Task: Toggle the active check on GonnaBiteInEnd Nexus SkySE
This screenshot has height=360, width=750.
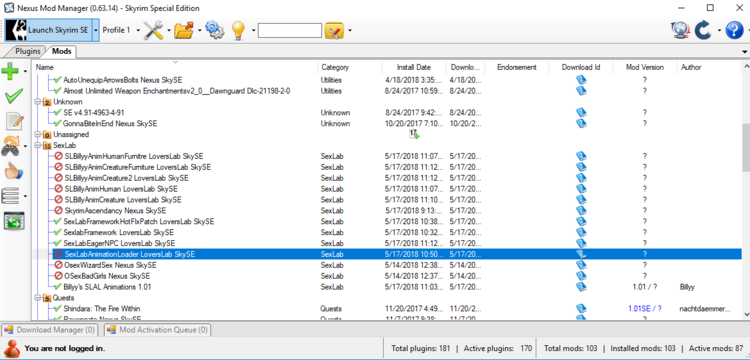Action: point(58,123)
